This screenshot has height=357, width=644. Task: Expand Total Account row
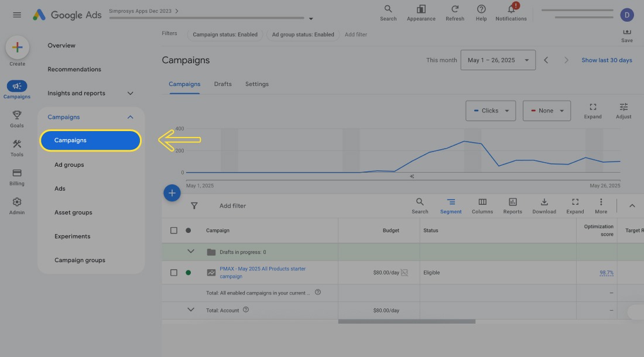click(x=191, y=310)
